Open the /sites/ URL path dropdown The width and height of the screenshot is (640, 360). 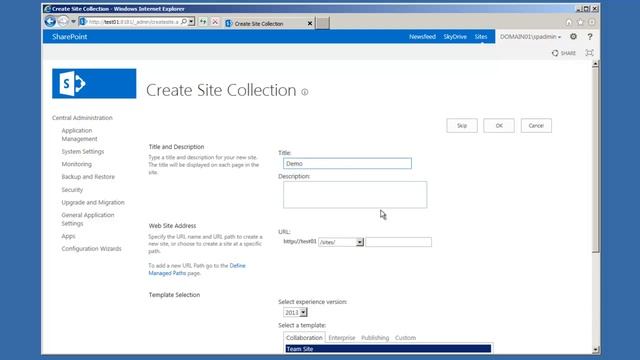[341, 242]
